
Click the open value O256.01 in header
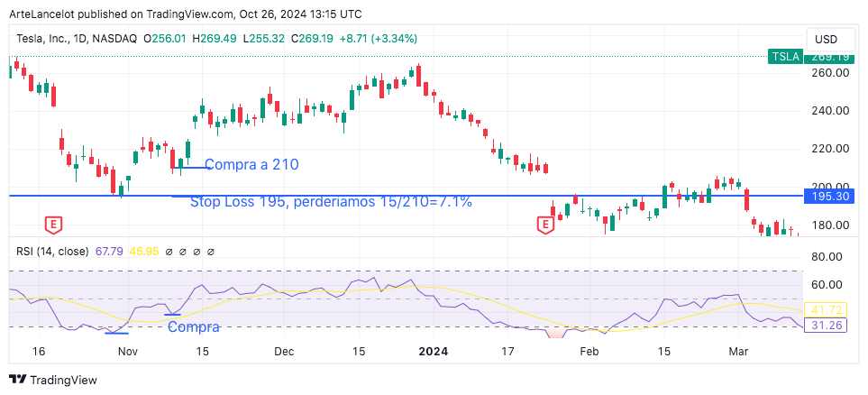[x=165, y=39]
